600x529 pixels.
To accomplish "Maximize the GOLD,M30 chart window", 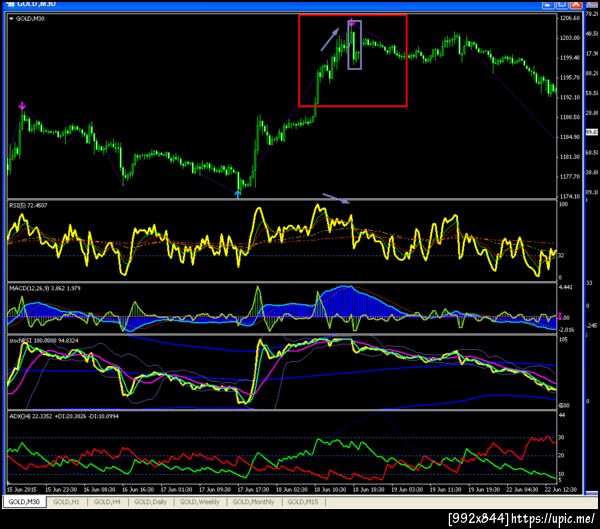I will (562, 4).
